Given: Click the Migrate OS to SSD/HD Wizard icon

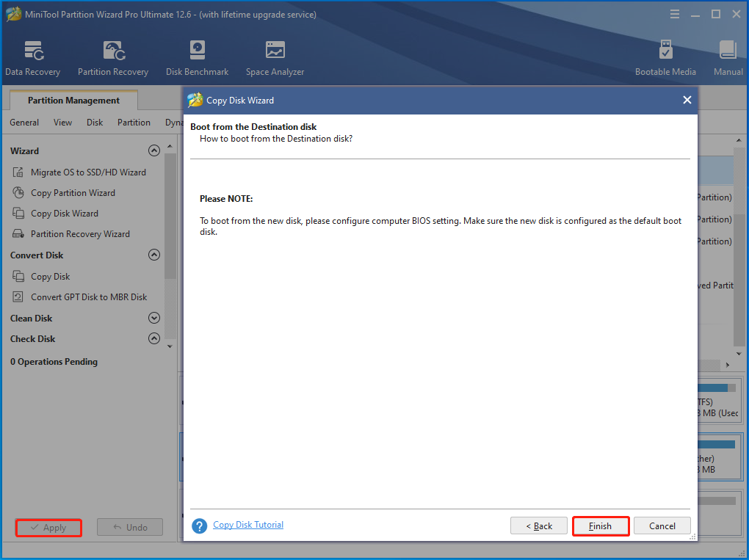Looking at the screenshot, I should click(18, 172).
